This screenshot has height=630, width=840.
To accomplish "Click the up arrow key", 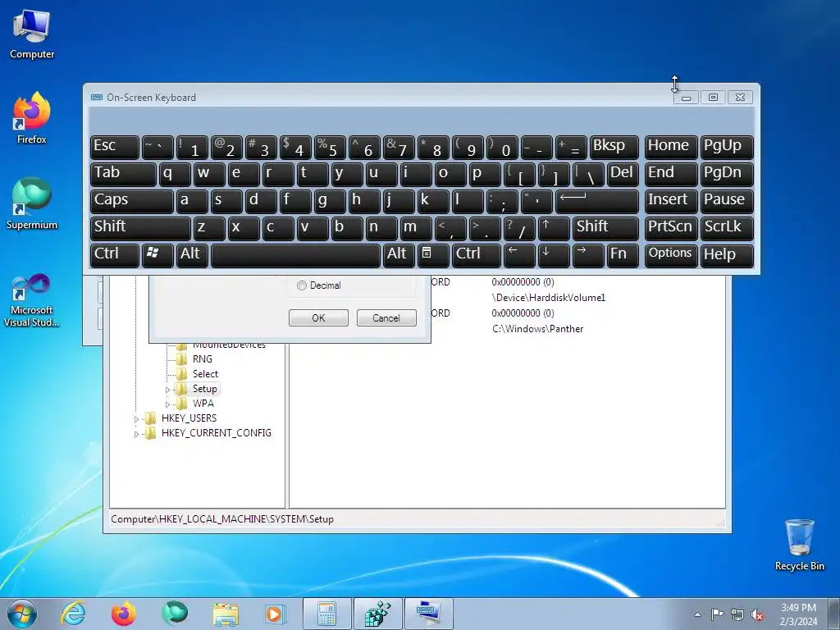I will click(554, 228).
